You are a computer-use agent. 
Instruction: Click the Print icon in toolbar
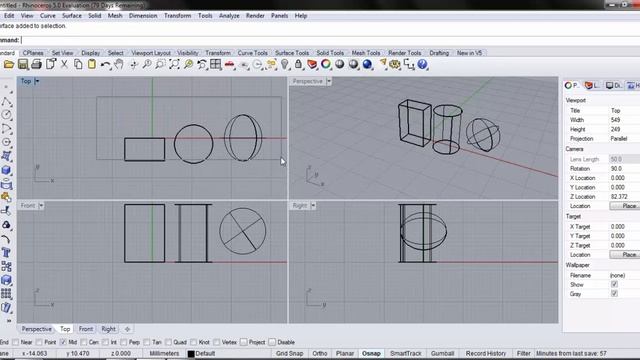37,64
